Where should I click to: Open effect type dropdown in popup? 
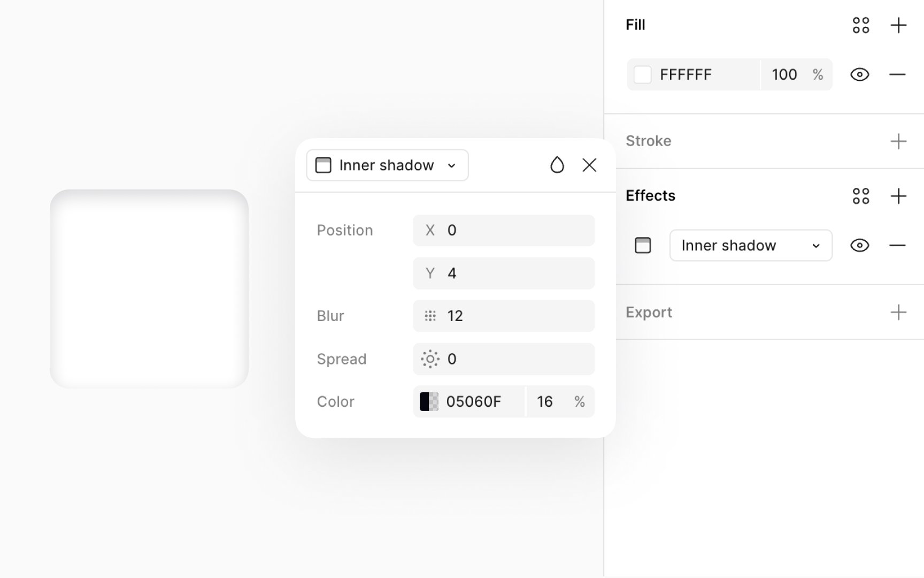[x=387, y=165]
